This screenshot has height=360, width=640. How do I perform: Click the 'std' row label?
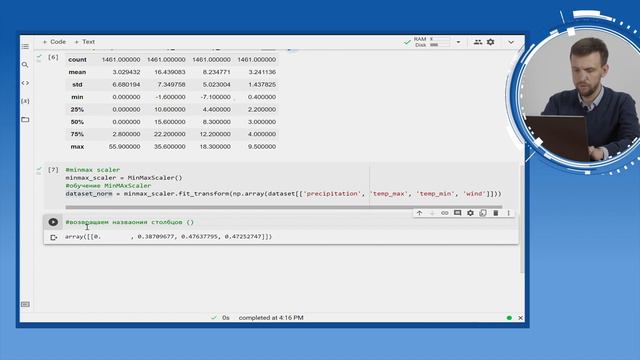pos(77,84)
